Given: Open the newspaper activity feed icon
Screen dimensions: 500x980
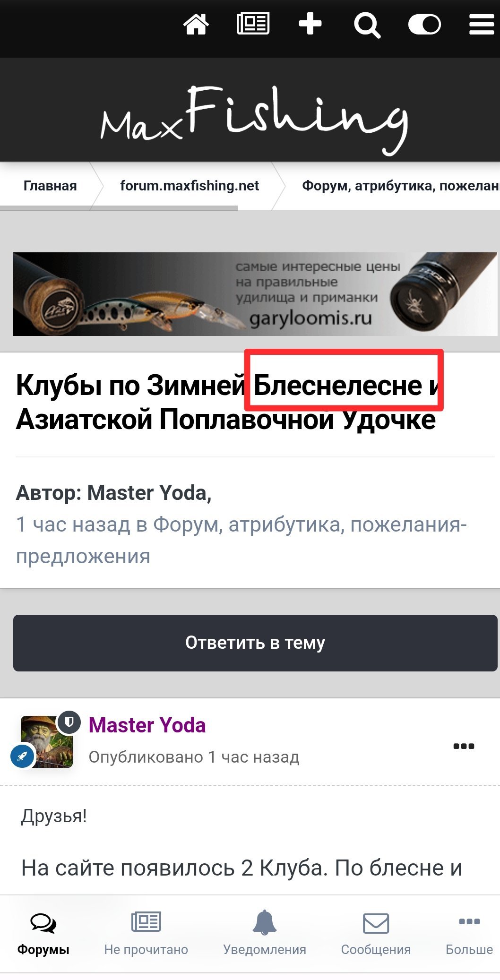Looking at the screenshot, I should [x=253, y=24].
